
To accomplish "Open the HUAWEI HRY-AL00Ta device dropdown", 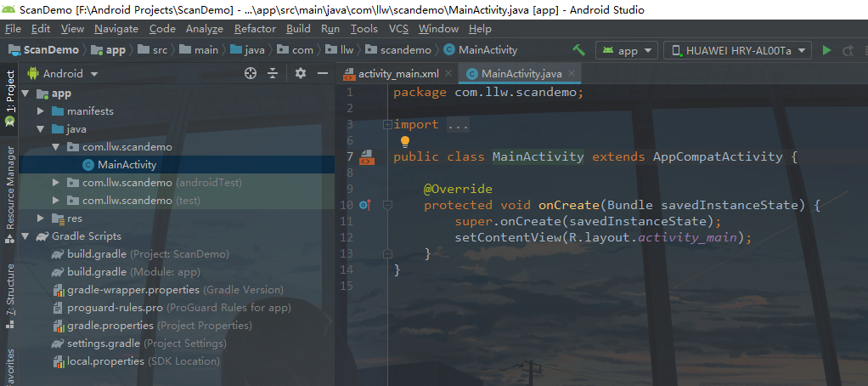I will pos(737,50).
